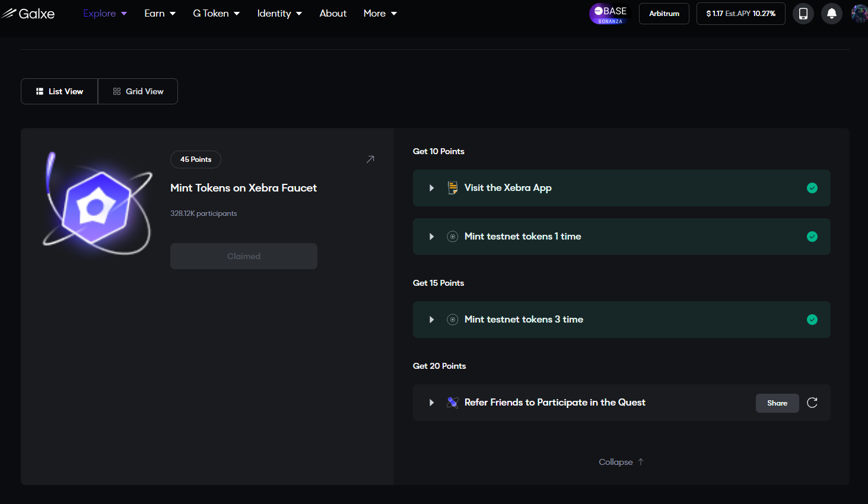
Task: Click the Visit the Xebra App task icon
Action: point(453,188)
